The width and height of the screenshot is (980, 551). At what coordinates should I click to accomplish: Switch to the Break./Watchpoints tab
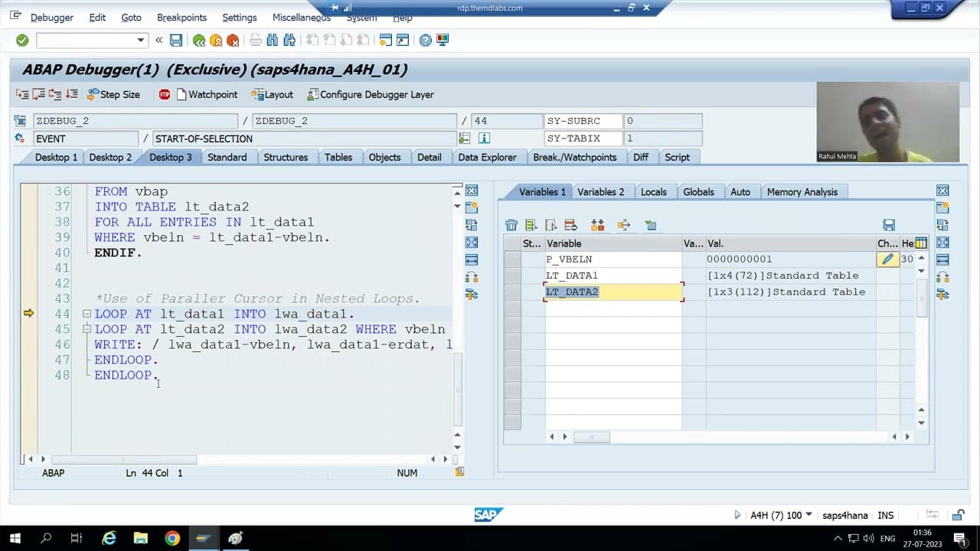coord(575,157)
